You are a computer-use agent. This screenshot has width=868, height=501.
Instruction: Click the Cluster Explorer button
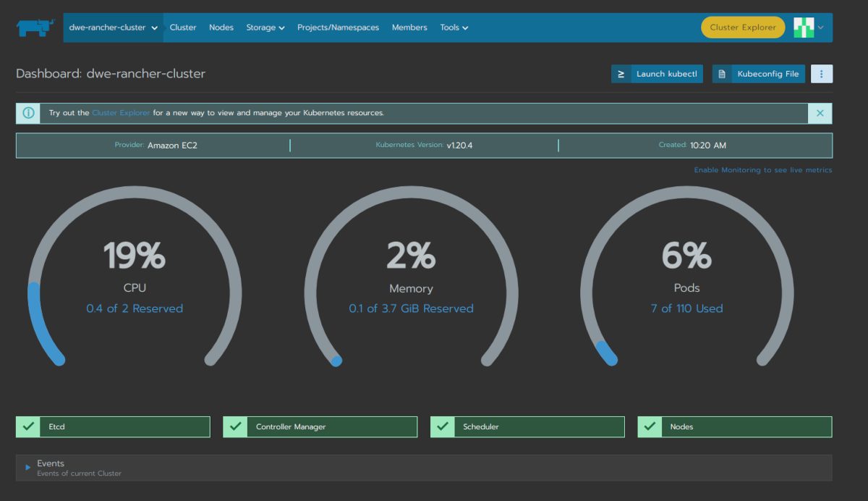pos(743,28)
